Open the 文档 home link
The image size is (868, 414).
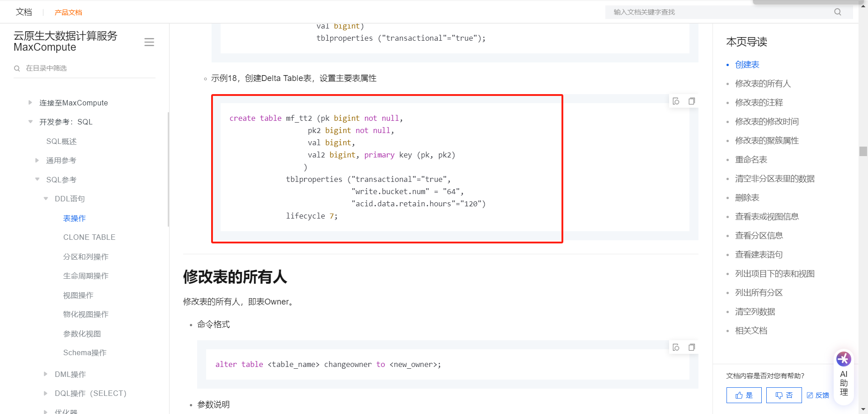pyautogui.click(x=24, y=12)
